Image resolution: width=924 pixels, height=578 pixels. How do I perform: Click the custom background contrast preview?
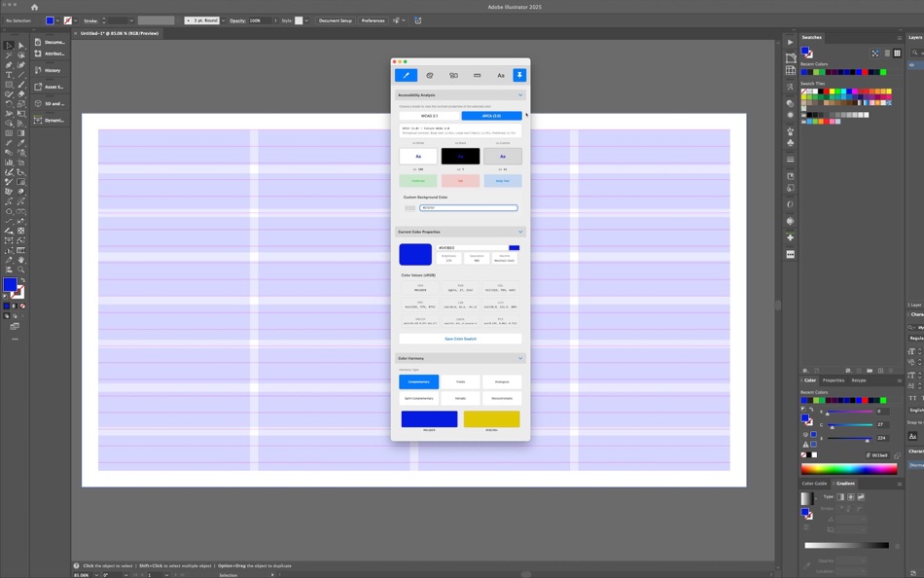503,157
